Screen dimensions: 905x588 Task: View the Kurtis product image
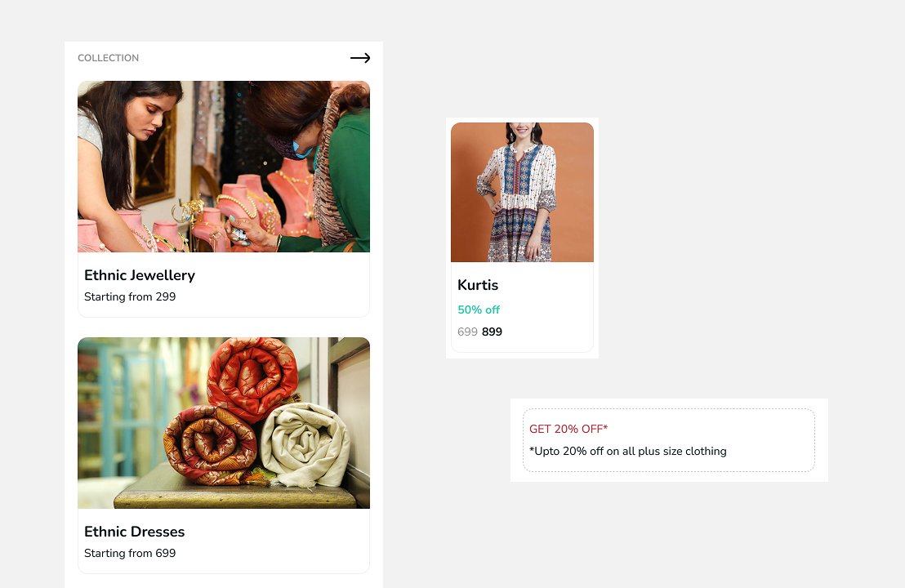[x=522, y=193]
